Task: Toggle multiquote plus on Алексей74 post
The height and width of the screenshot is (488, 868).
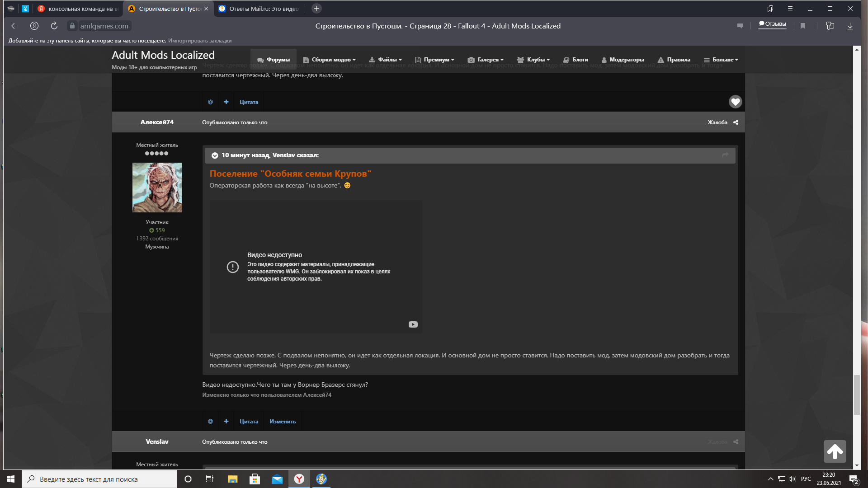Action: [x=226, y=421]
